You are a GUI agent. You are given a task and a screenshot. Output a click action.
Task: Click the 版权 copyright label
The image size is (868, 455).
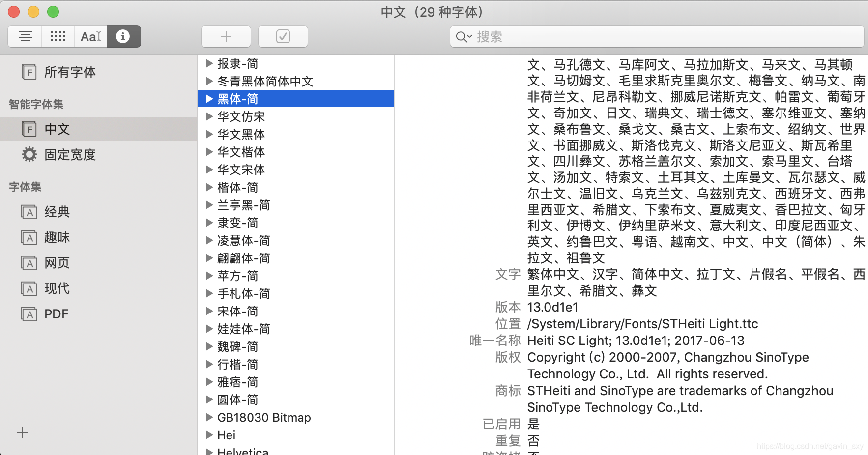coord(508,357)
